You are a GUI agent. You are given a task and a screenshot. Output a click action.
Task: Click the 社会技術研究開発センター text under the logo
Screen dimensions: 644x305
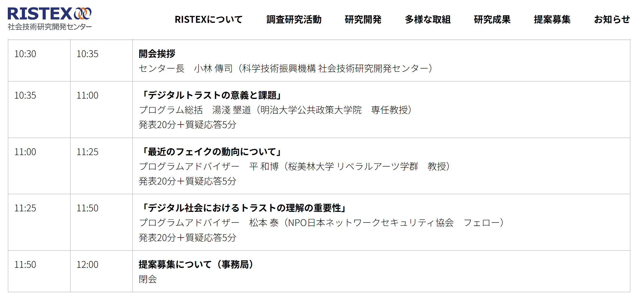(x=50, y=27)
